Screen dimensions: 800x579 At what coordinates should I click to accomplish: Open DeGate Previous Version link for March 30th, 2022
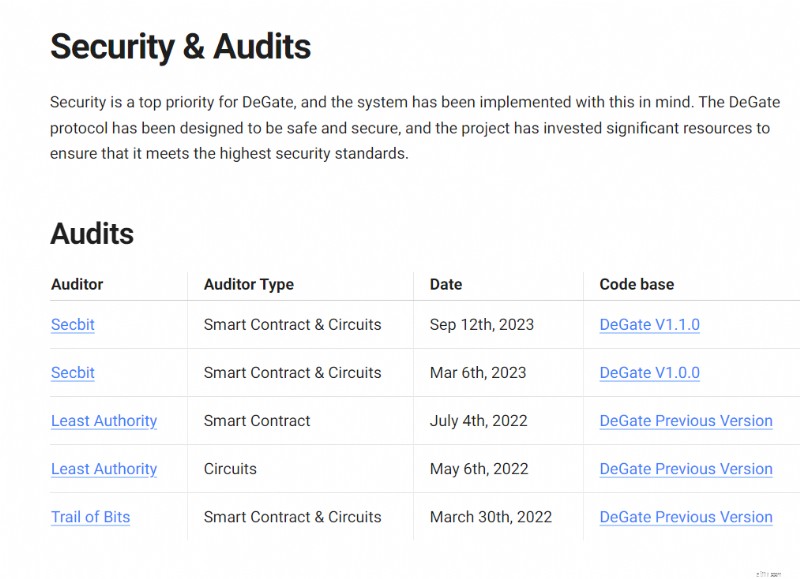686,517
